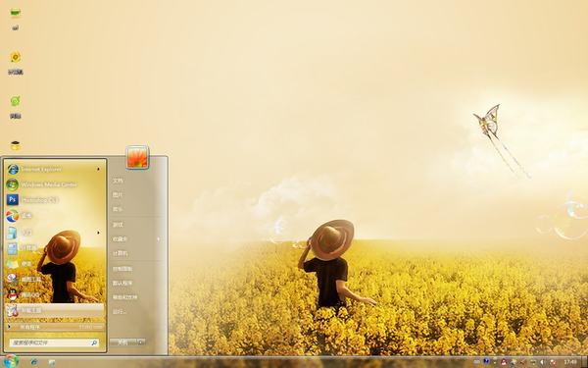Image resolution: width=588 pixels, height=368 pixels.
Task: Open the arrow next to the shutdown button
Action: (x=141, y=342)
